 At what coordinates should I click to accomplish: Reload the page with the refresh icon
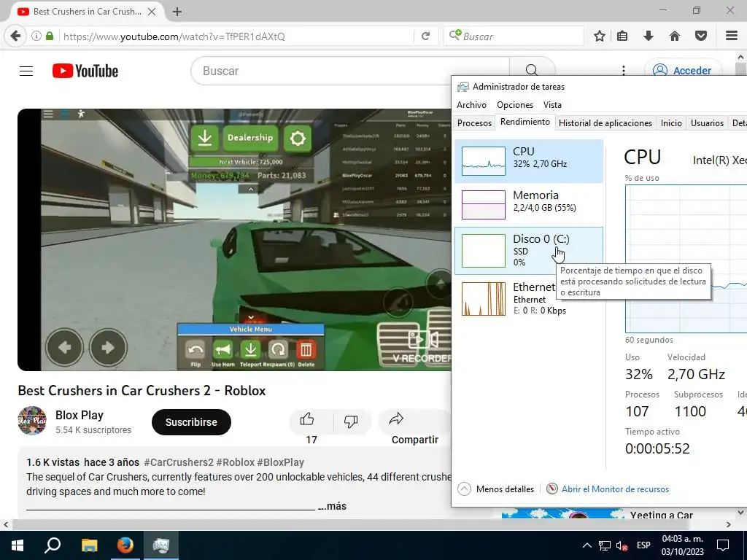(x=425, y=36)
